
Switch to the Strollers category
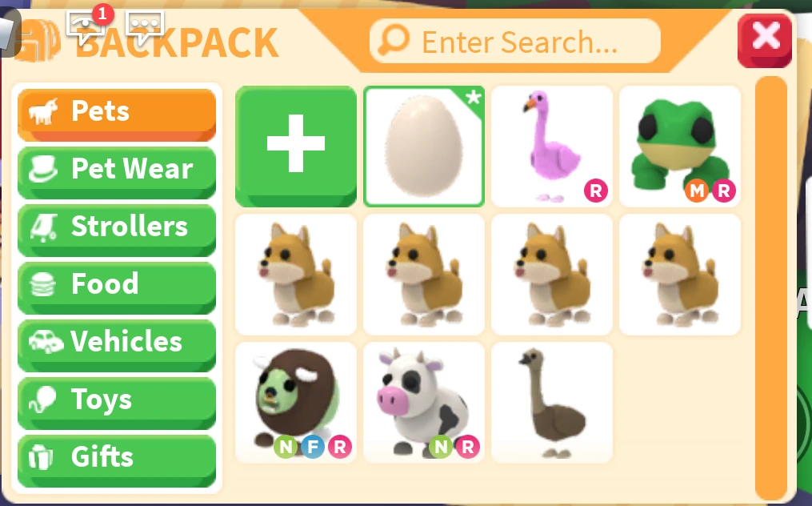pyautogui.click(x=117, y=230)
